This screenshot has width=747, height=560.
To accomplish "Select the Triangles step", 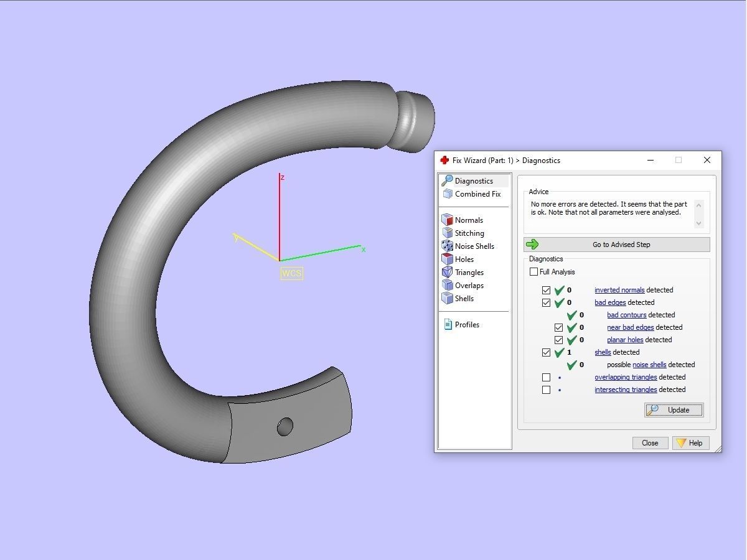I will tap(469, 273).
